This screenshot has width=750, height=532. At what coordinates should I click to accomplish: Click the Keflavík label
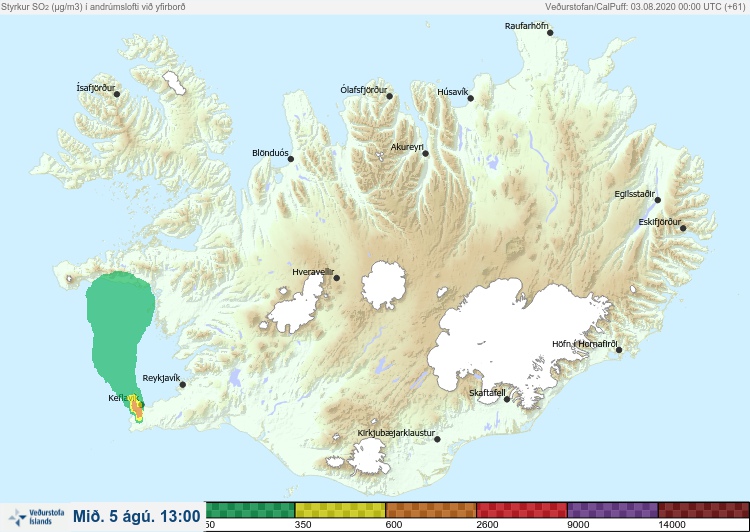pyautogui.click(x=124, y=398)
